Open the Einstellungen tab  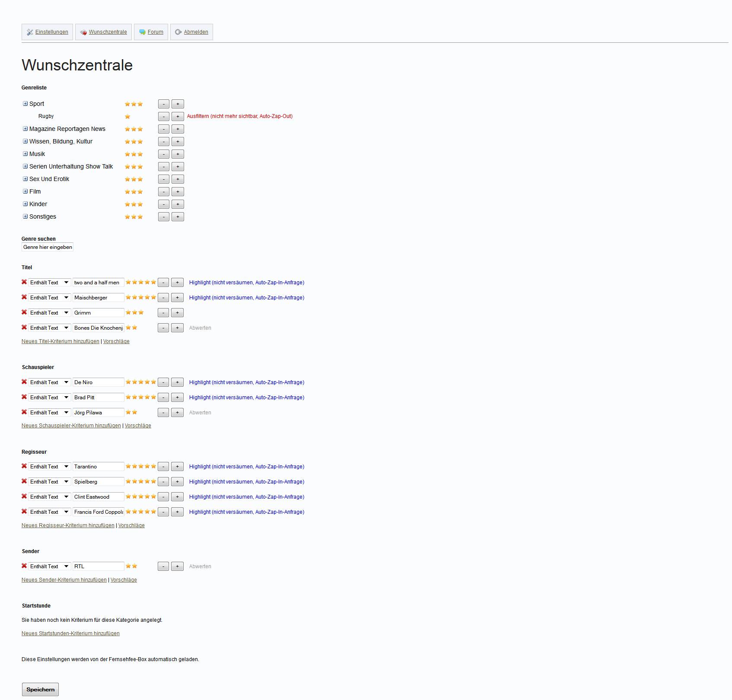pyautogui.click(x=47, y=32)
